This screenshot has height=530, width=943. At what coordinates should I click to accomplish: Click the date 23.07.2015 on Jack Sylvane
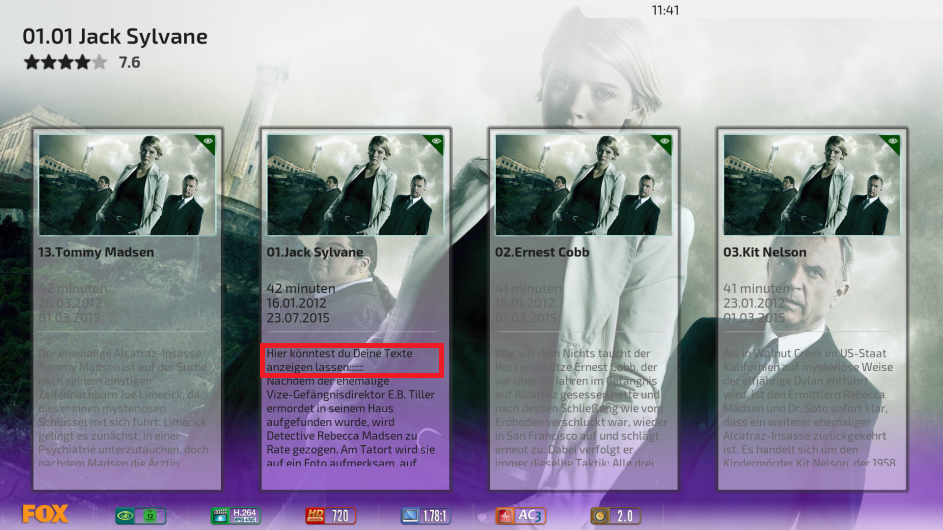(x=298, y=318)
